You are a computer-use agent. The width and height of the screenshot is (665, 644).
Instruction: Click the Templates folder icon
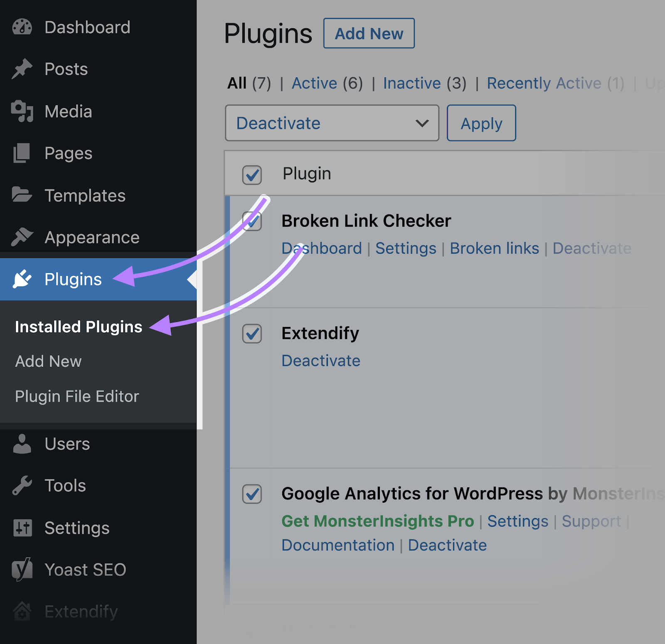[x=22, y=194]
